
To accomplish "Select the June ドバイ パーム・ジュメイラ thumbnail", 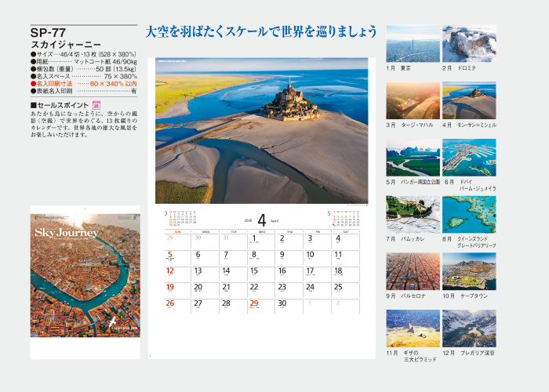I will [x=468, y=158].
